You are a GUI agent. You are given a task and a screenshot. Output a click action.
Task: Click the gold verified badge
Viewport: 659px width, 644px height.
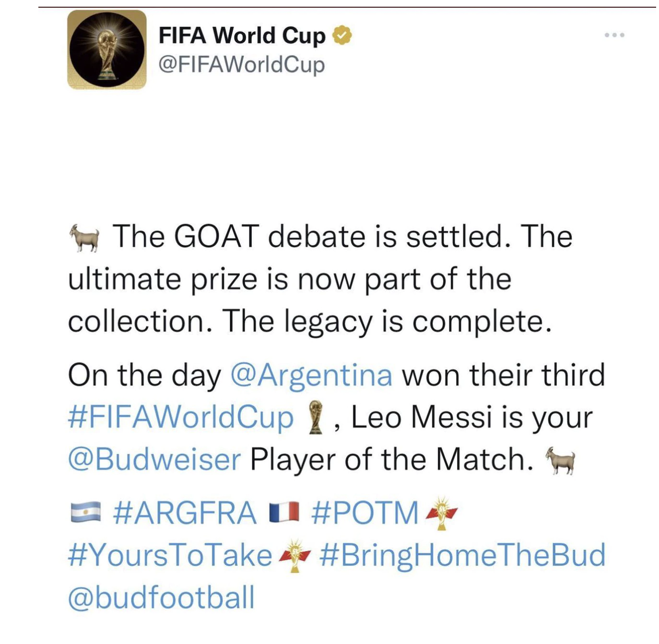point(342,36)
